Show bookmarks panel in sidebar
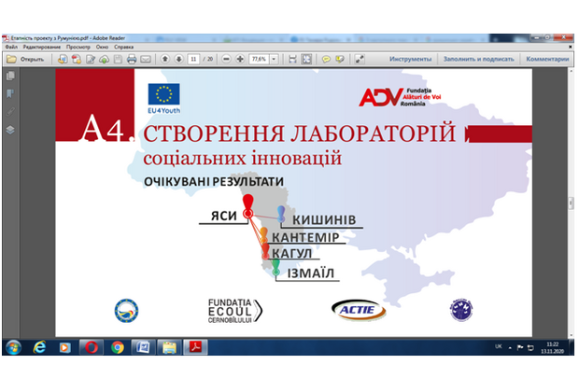 click(x=10, y=93)
